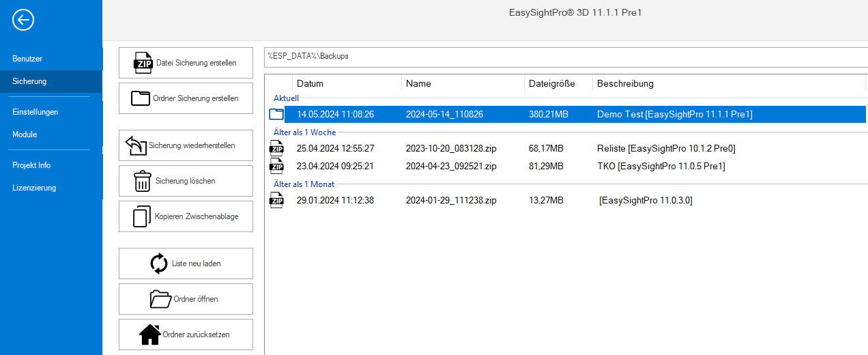Click restore arrow icon for Sicherung wiederherstellen

(x=136, y=145)
